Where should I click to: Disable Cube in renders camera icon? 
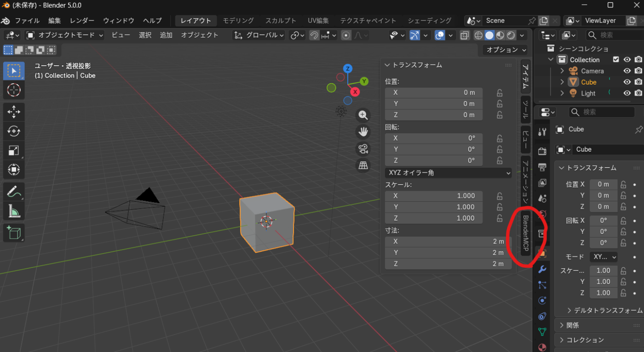coord(638,82)
